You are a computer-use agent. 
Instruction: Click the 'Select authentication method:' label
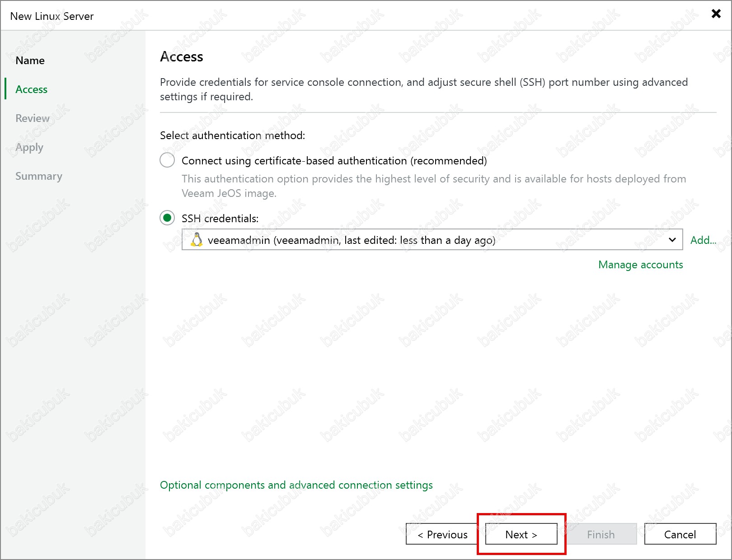(233, 135)
